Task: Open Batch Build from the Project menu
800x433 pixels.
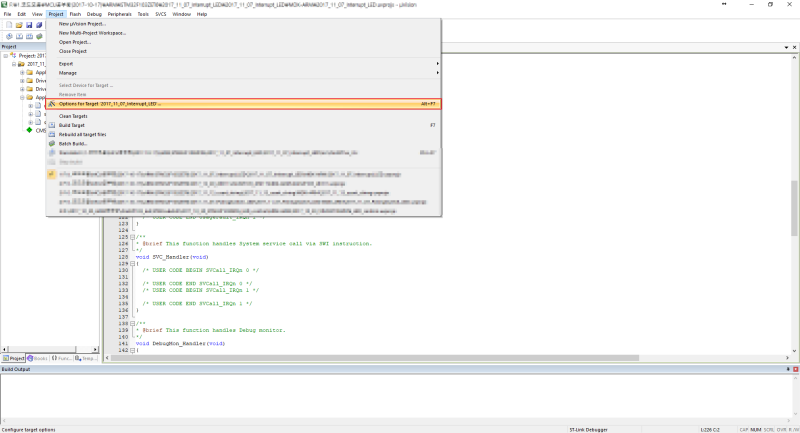Action: point(74,143)
